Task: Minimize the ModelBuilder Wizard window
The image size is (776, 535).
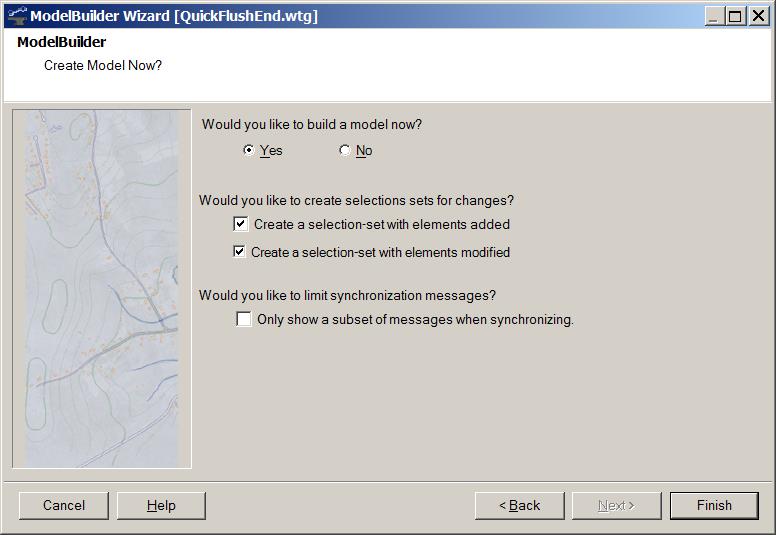Action: (x=713, y=16)
